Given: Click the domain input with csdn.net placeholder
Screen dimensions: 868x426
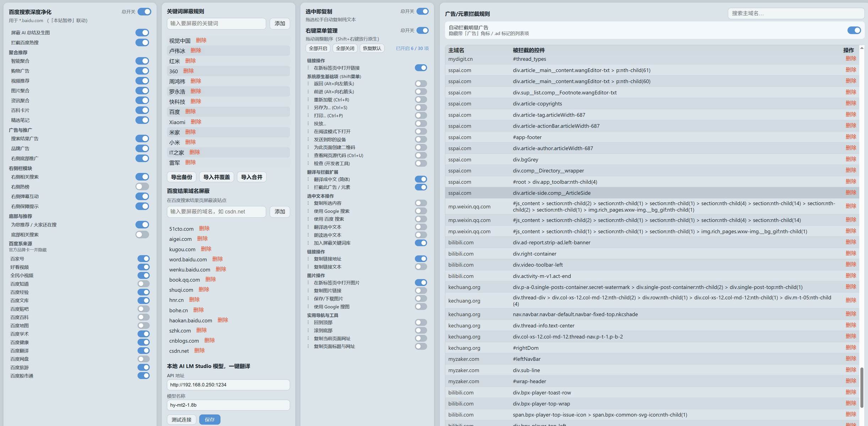Looking at the screenshot, I should point(216,212).
